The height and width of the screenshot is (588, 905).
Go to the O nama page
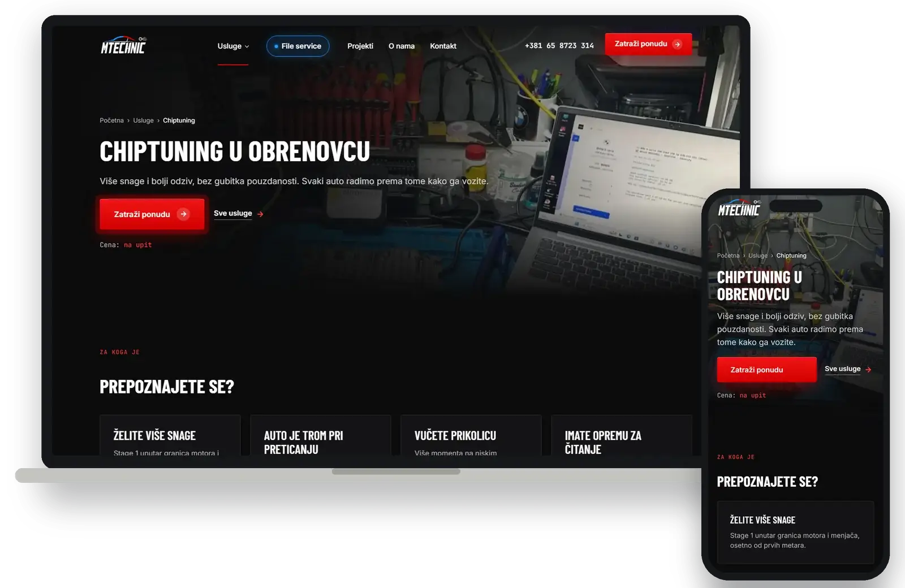tap(402, 46)
